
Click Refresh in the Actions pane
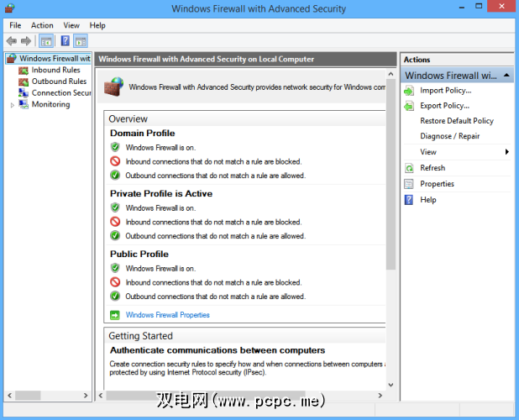tap(432, 168)
